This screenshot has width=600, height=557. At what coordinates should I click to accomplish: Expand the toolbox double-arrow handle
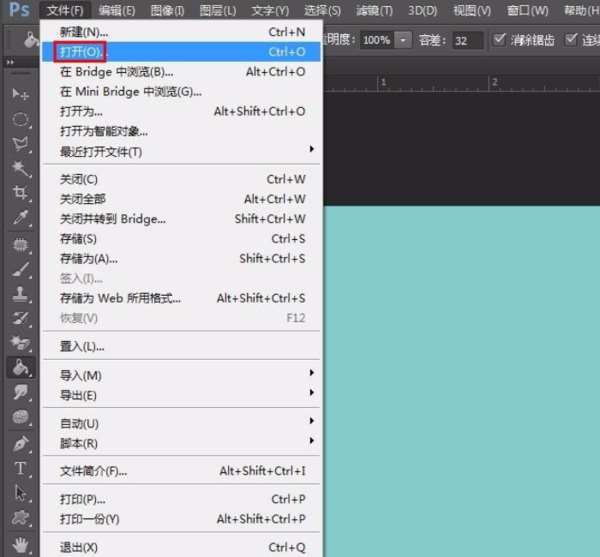click(x=10, y=62)
